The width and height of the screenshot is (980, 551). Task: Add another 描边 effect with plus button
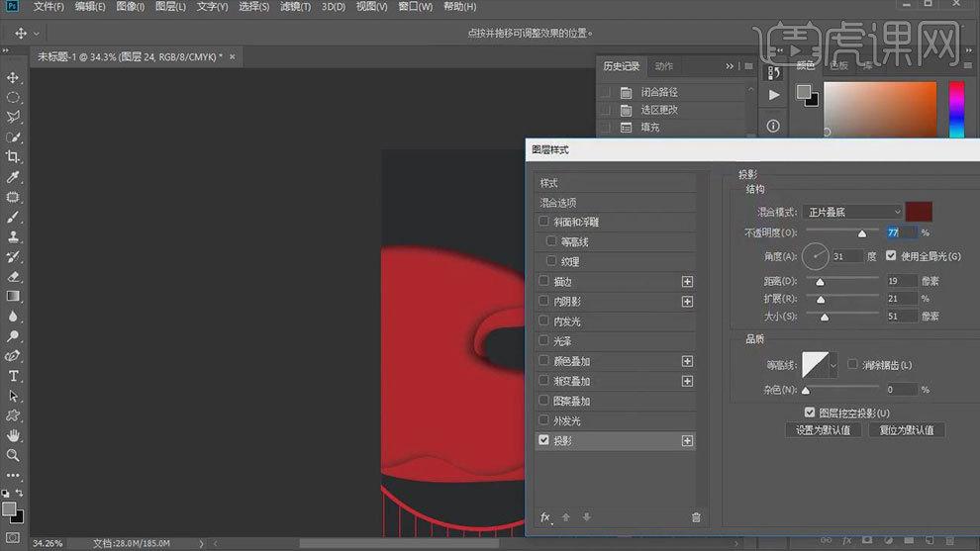[x=688, y=282]
